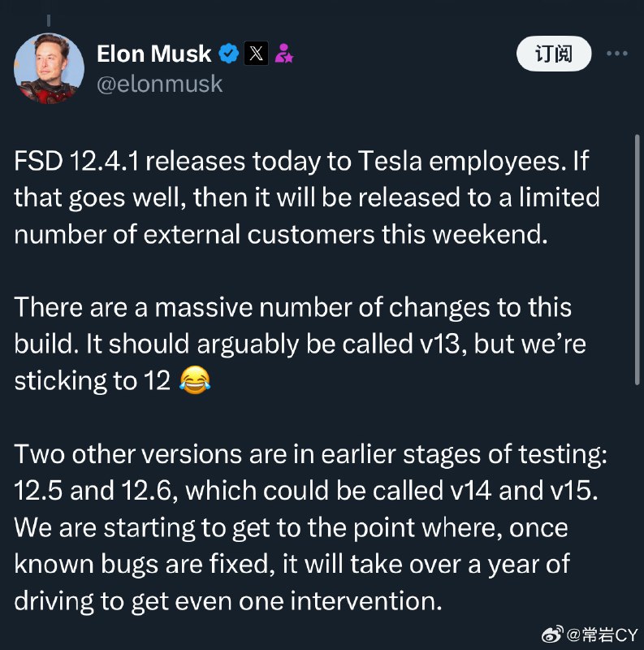Click the purple subscriber star icon
The image size is (644, 650).
[284, 54]
